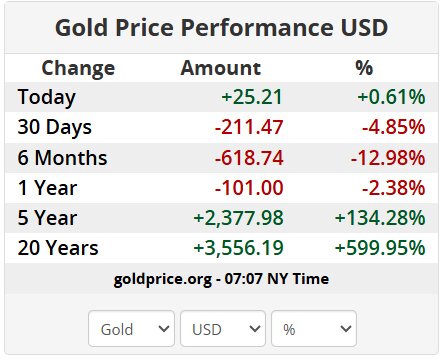This screenshot has width=445, height=361.
Task: Click the +25.21 today amount value
Action: pyautogui.click(x=252, y=97)
